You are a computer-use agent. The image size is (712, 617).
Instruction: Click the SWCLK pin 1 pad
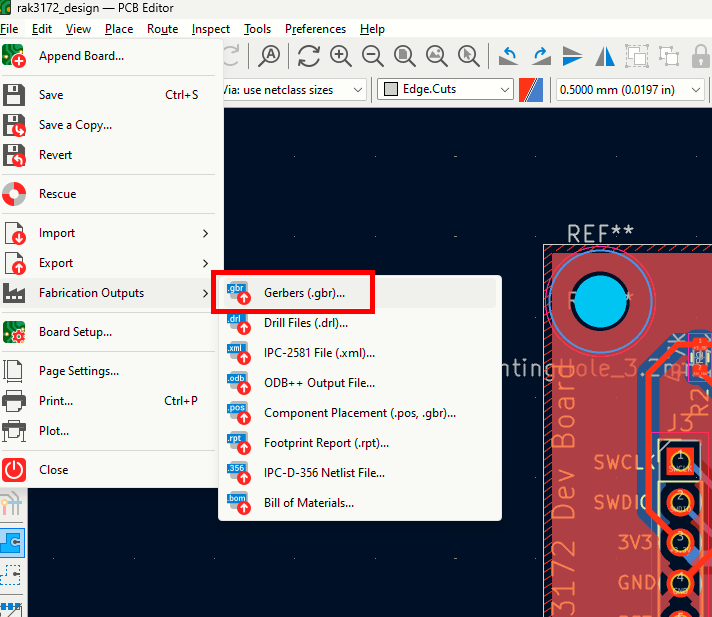point(680,462)
